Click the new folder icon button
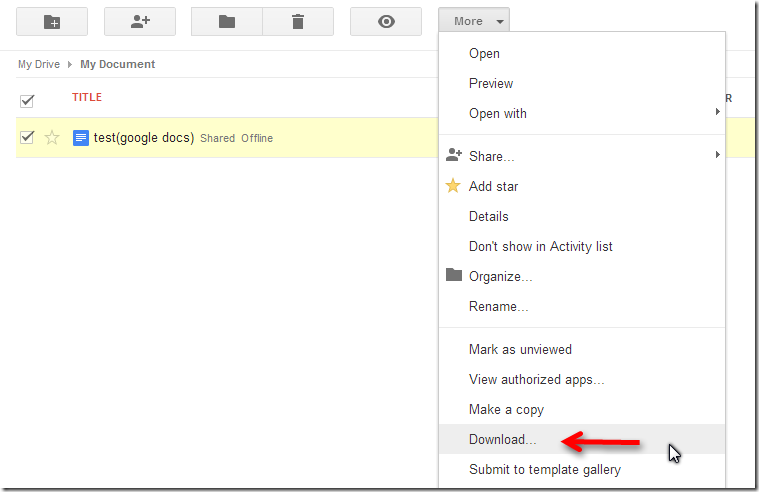 (52, 22)
